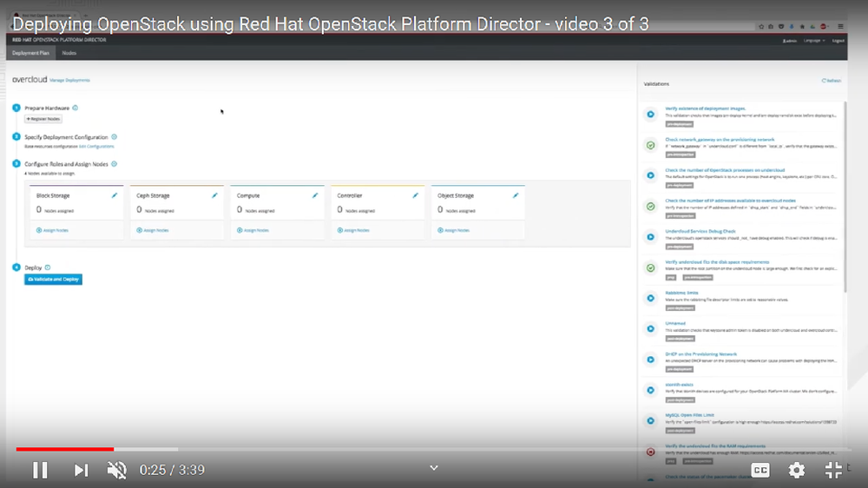Image resolution: width=868 pixels, height=488 pixels.
Task: Click the Logout link
Action: tap(838, 41)
